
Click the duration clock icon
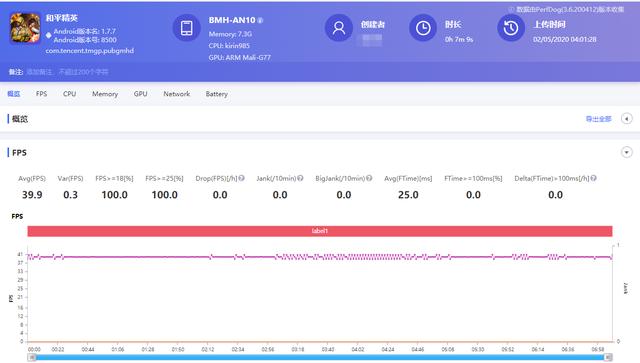click(x=423, y=28)
